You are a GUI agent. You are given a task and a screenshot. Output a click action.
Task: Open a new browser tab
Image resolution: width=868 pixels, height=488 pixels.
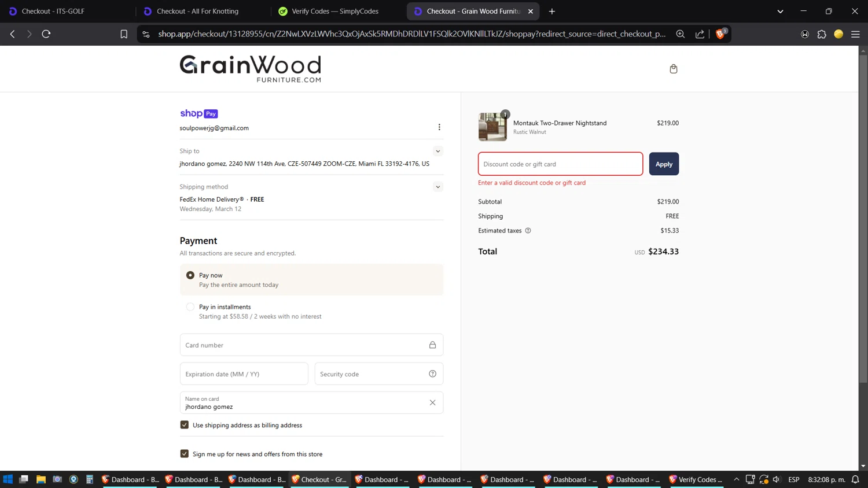(x=551, y=11)
